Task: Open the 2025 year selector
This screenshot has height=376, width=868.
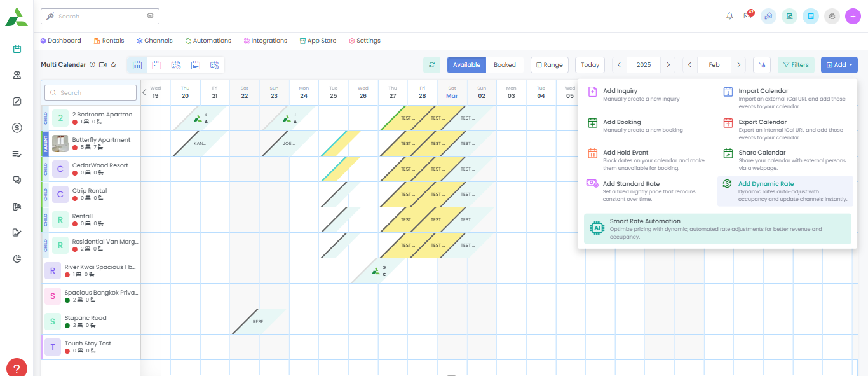Action: (644, 65)
